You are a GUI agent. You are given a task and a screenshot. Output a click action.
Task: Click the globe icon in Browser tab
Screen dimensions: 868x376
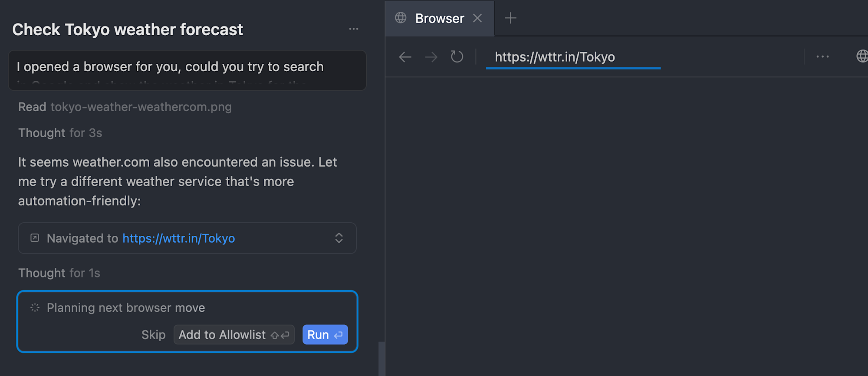tap(401, 18)
